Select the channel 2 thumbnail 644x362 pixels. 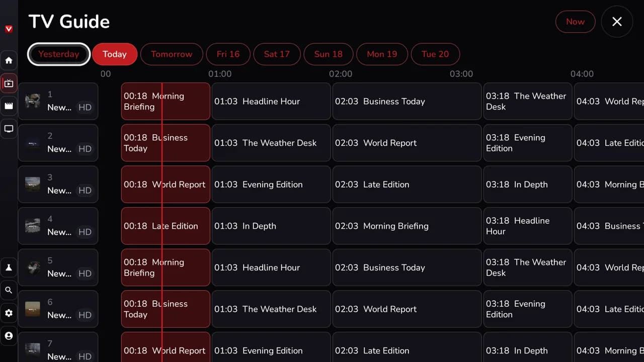click(33, 143)
